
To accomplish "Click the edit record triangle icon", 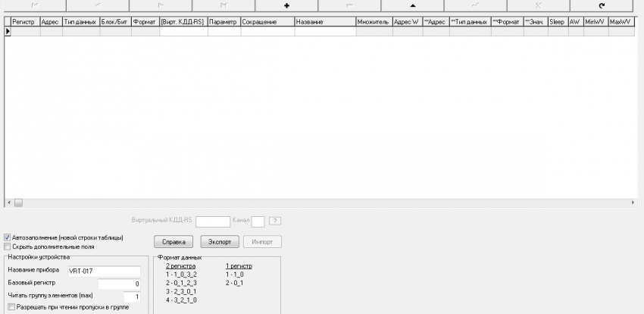I will [x=412, y=5].
